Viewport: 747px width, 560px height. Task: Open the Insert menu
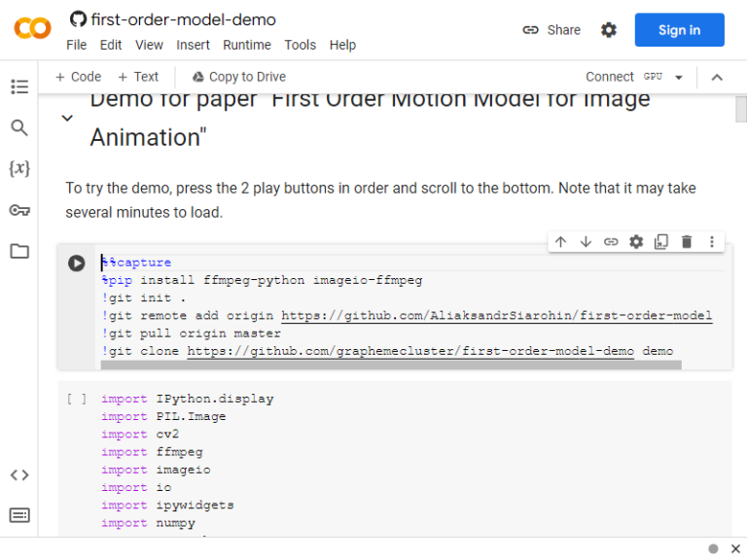193,45
